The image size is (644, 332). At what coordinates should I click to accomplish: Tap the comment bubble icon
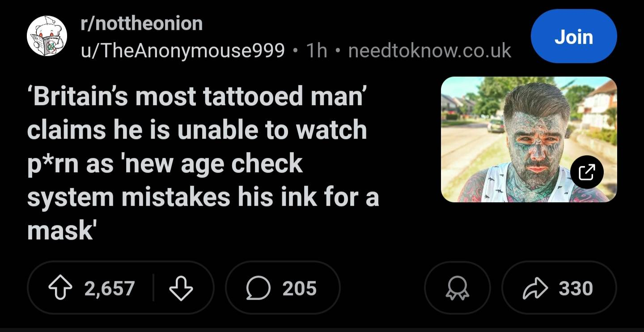tap(258, 288)
